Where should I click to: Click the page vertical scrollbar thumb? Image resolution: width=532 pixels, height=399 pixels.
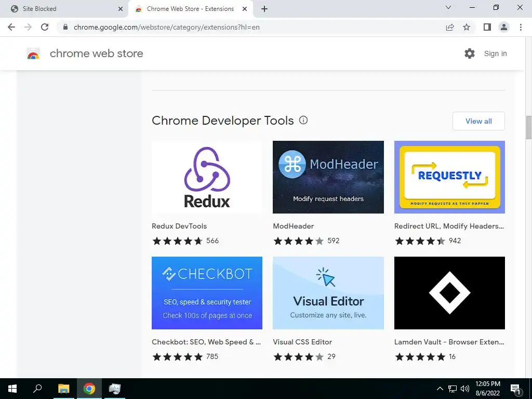528,127
